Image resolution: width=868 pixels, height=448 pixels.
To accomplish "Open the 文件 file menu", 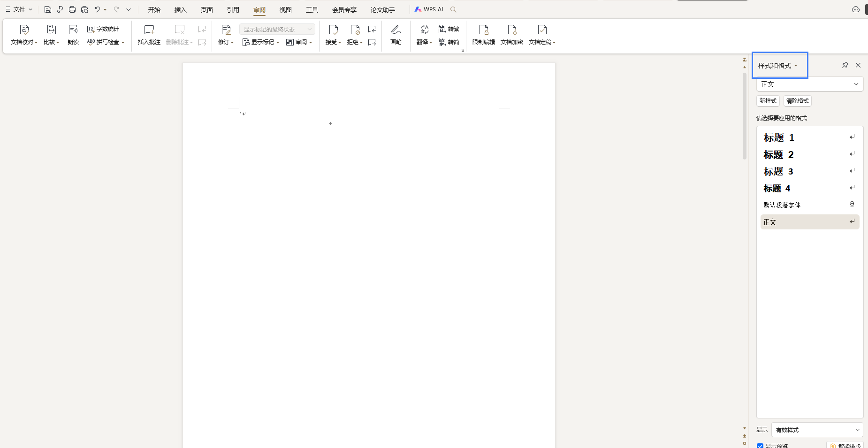I will [19, 9].
